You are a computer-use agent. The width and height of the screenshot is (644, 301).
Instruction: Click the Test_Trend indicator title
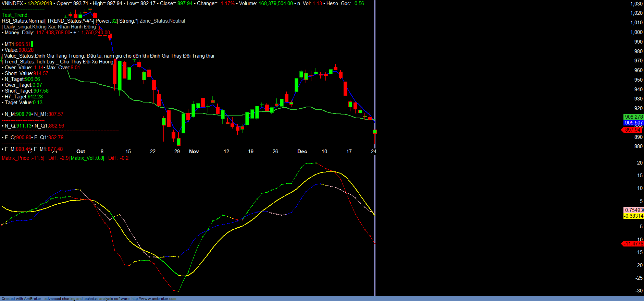15,15
